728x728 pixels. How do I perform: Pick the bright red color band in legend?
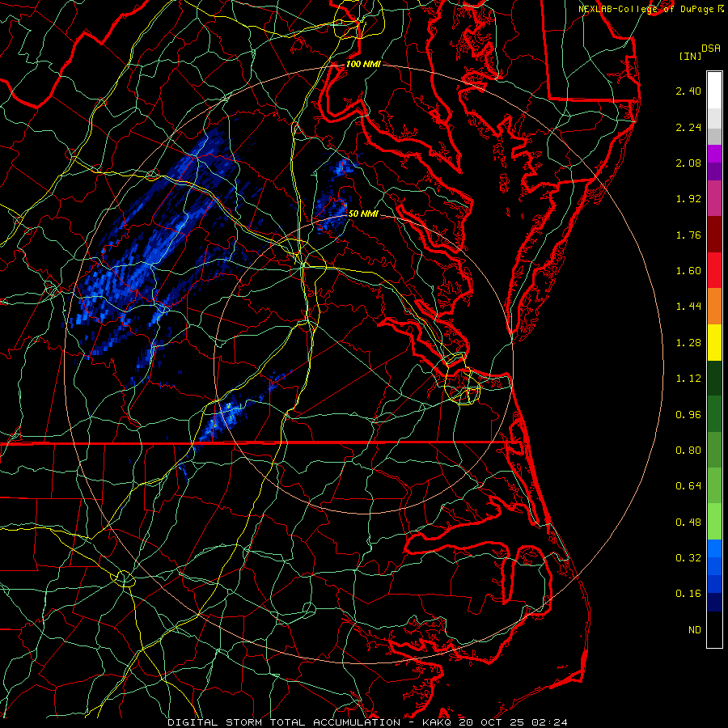tap(714, 271)
